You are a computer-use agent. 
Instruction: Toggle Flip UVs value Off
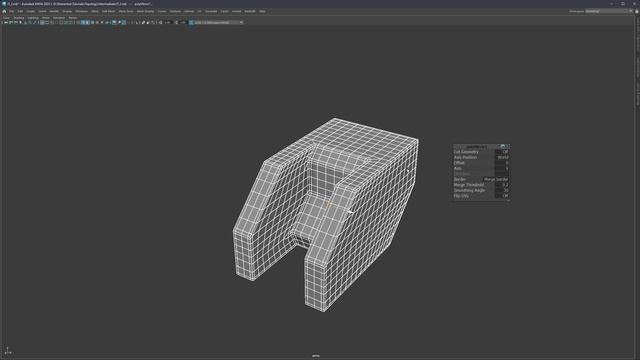(502, 196)
